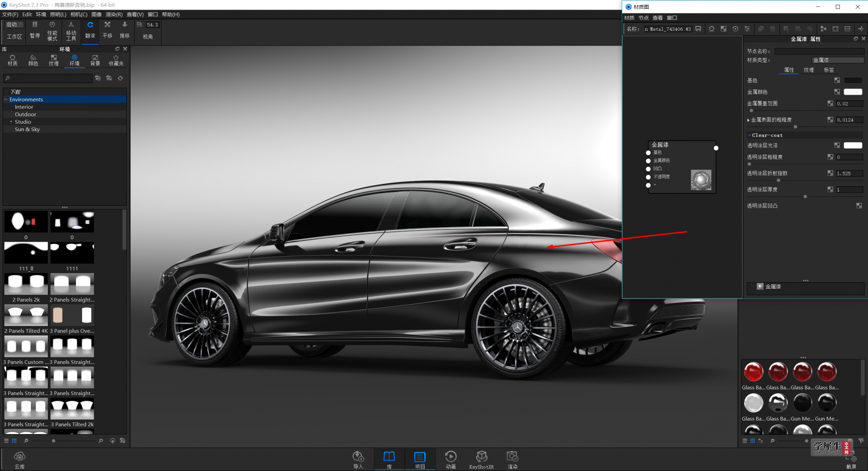This screenshot has width=868, height=471.
Task: Expand metal surface roughness options
Action: (748, 120)
